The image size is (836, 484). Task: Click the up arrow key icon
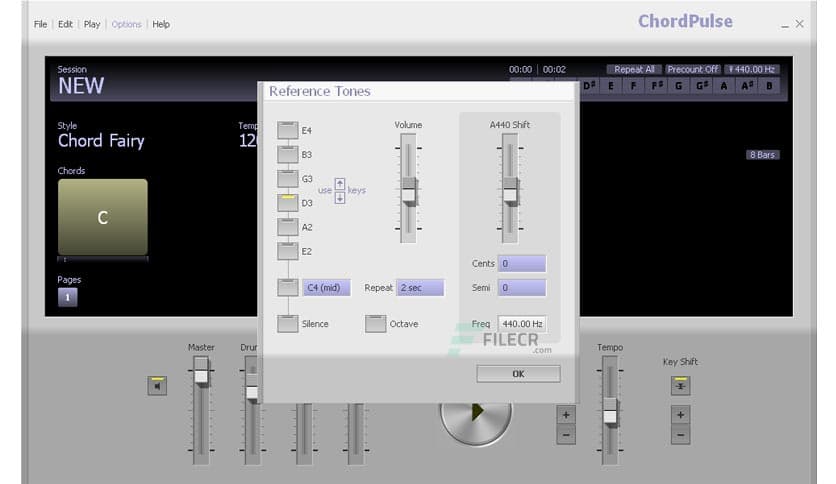click(x=340, y=184)
